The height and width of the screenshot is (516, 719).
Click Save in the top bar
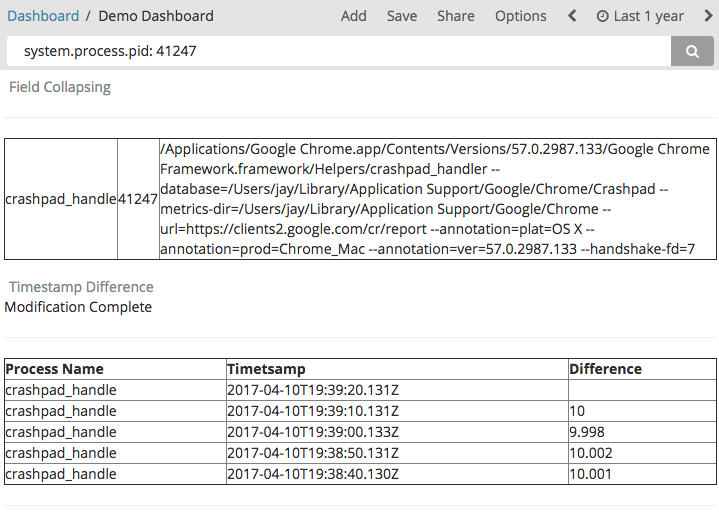coord(402,16)
